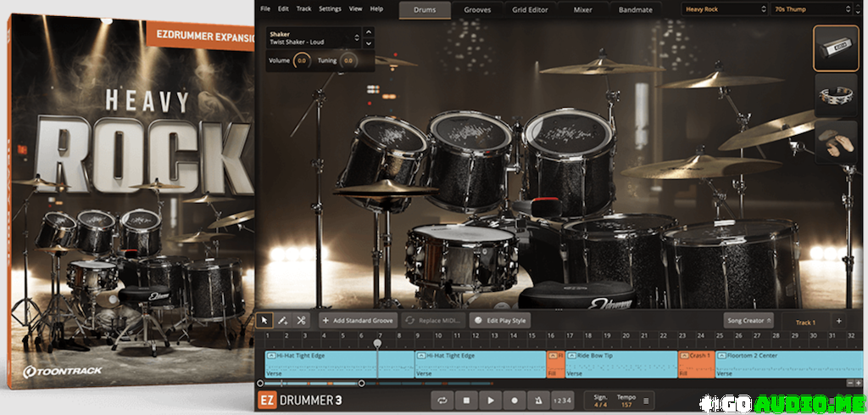Image resolution: width=868 pixels, height=415 pixels.
Task: Toggle the metronome click
Action: [x=538, y=400]
